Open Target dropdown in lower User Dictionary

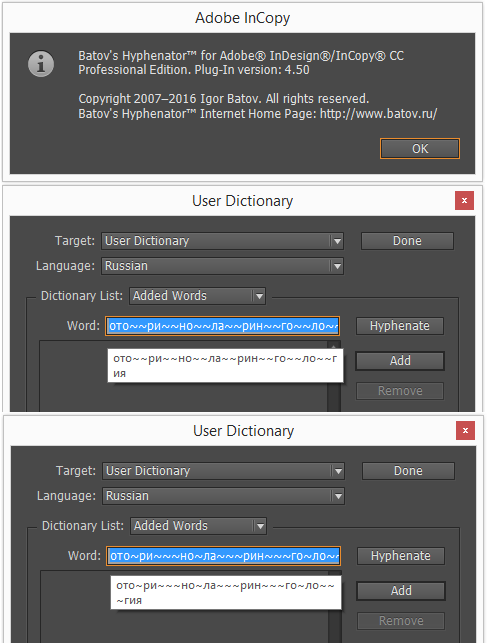pos(223,471)
